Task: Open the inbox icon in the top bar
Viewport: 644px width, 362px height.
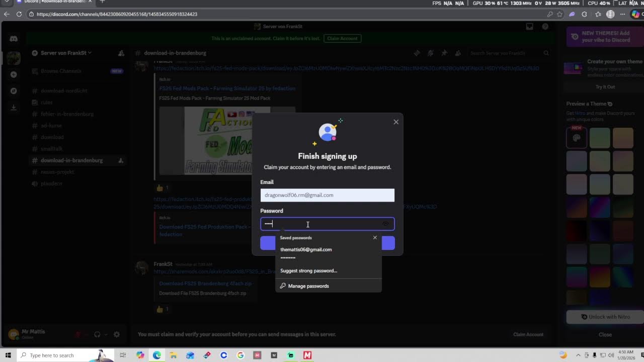Action: 530,27
